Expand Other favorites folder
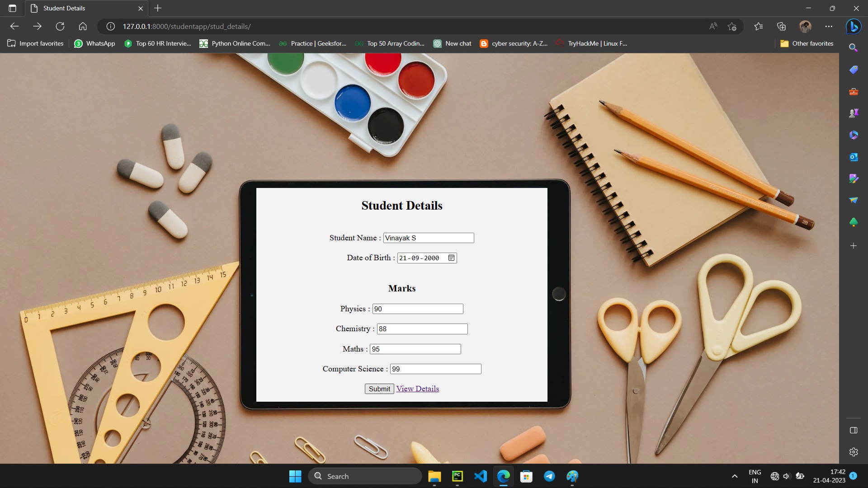 tap(807, 43)
